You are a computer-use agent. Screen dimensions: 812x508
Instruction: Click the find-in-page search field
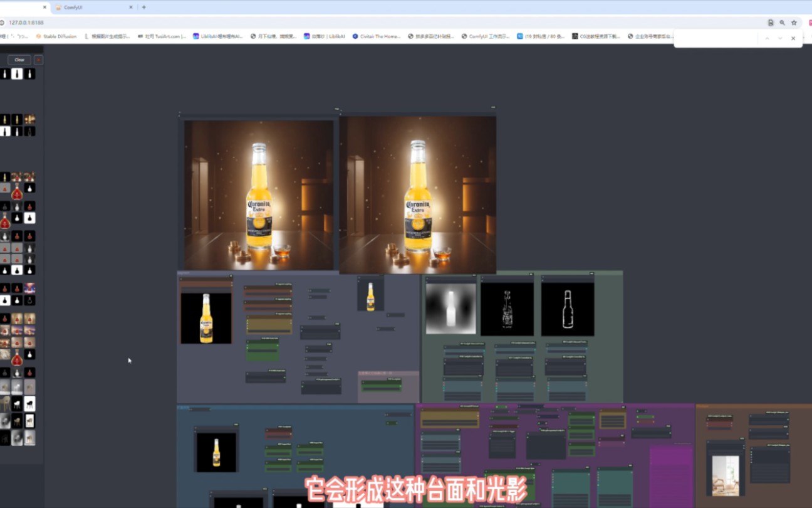[717, 38]
